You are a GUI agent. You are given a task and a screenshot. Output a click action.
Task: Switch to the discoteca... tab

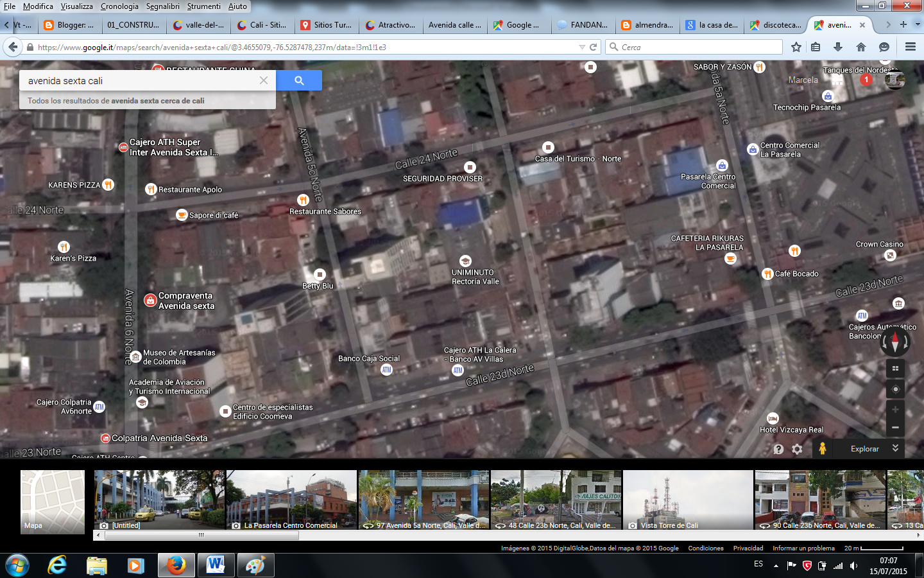point(776,25)
